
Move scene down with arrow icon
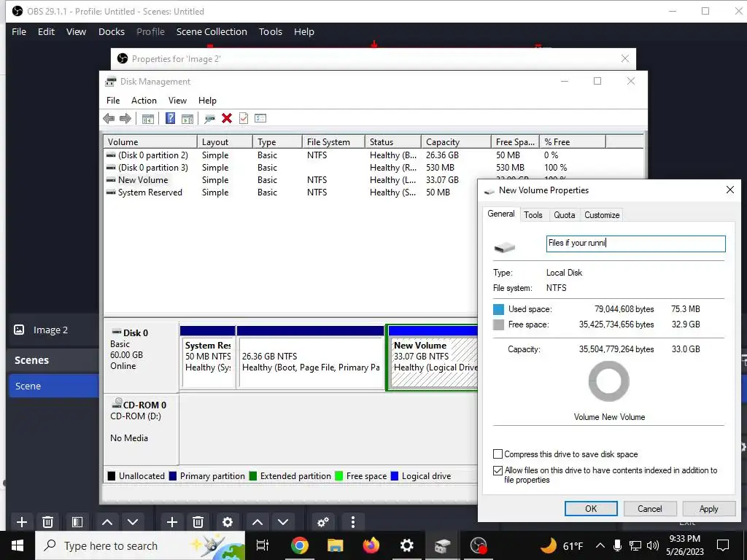pyautogui.click(x=133, y=522)
